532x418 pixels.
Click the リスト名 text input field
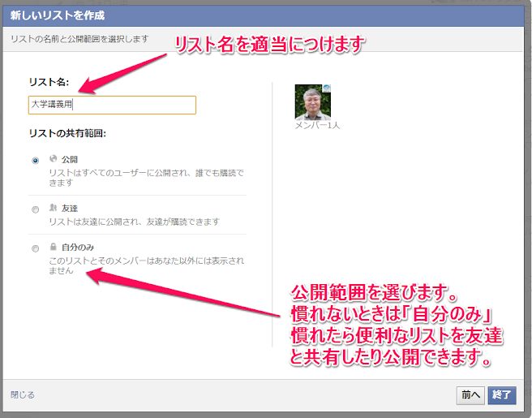[x=112, y=105]
